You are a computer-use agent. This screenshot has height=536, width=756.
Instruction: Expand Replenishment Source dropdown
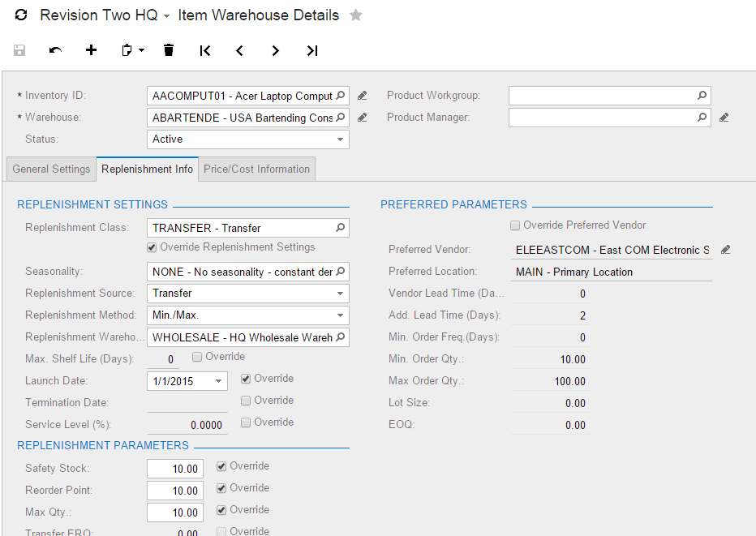[x=340, y=294]
